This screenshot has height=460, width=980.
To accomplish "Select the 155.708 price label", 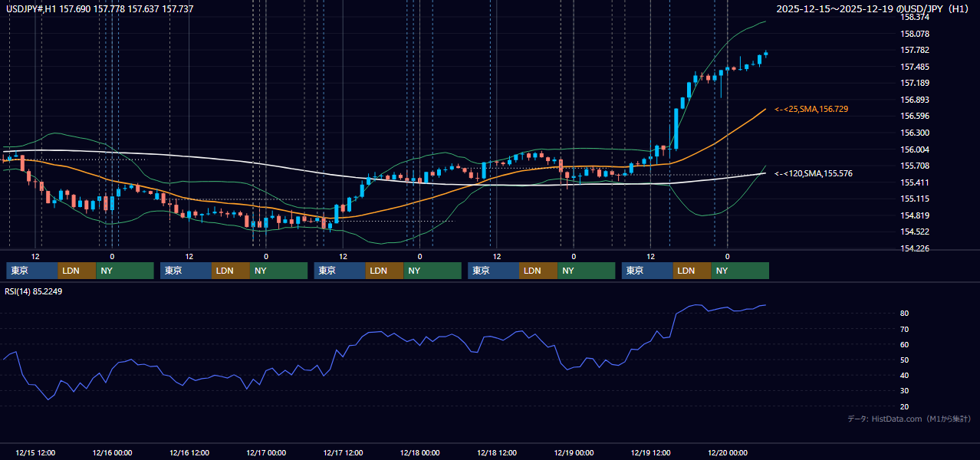I will point(915,166).
